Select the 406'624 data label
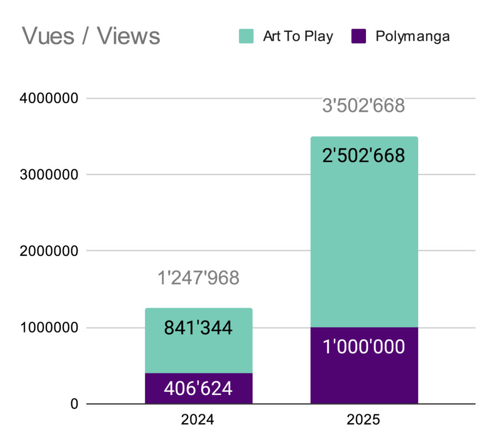 click(x=198, y=388)
